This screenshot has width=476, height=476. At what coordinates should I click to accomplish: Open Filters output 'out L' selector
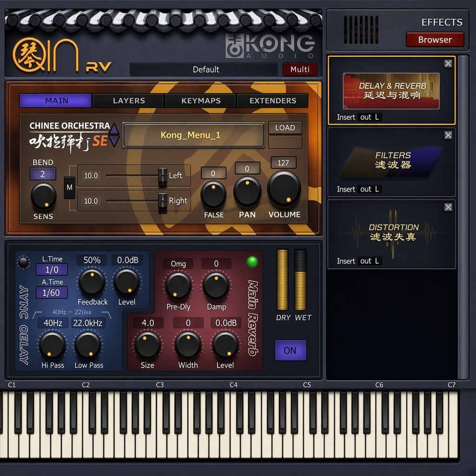tap(370, 189)
